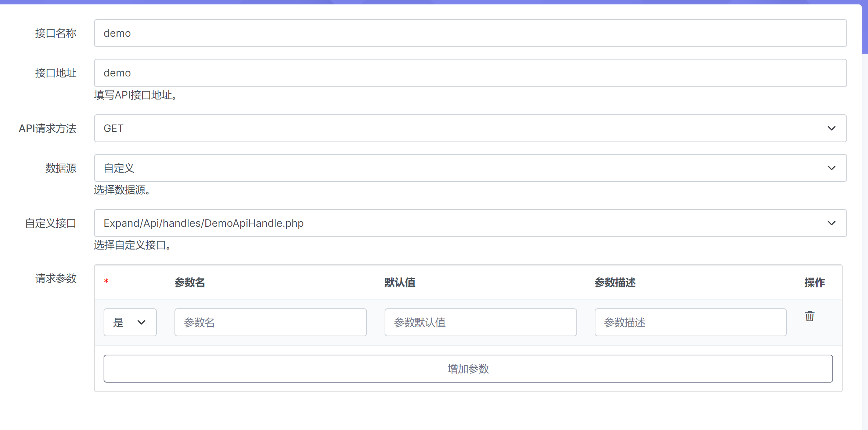
Task: Click the 默认值 column header
Action: (x=400, y=282)
